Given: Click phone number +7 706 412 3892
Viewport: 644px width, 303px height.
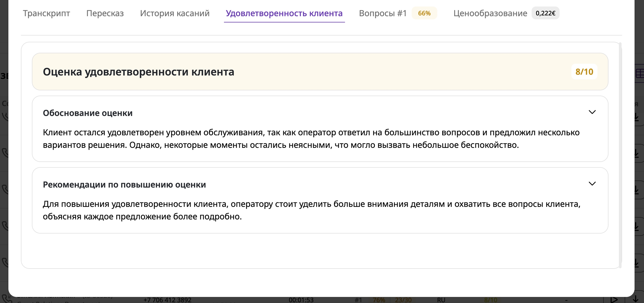Looking at the screenshot, I should [x=167, y=300].
